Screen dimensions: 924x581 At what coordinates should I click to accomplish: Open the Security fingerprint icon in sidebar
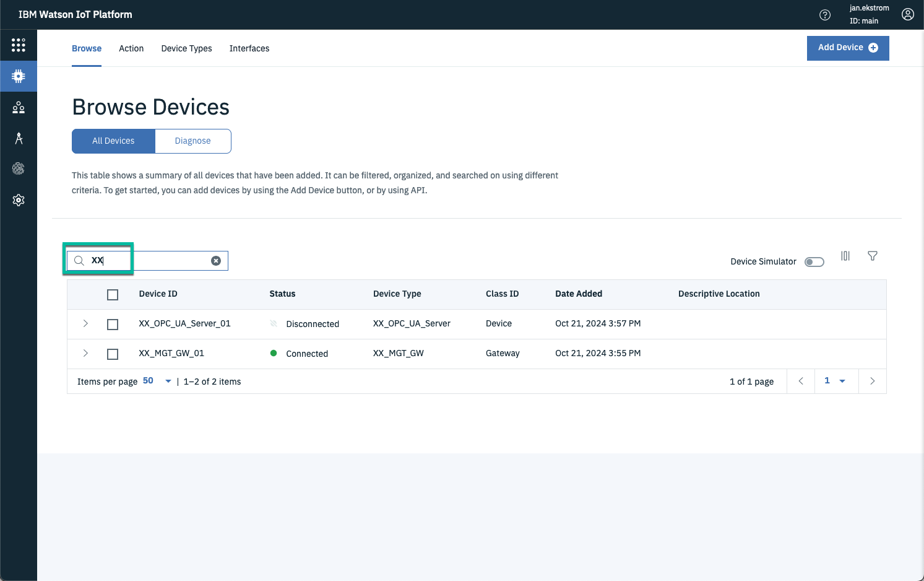[19, 168]
